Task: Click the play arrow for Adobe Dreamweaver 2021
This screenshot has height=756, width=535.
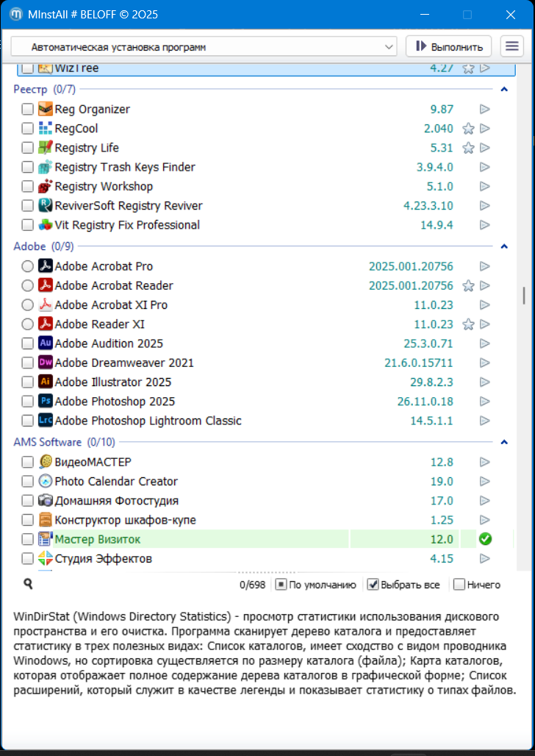Action: pyautogui.click(x=484, y=363)
